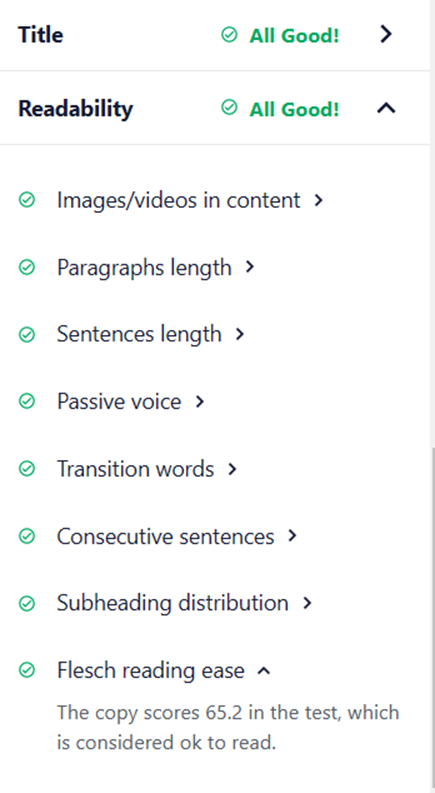
Task: Click the green check icon beside Images/videos in content
Action: coord(27,200)
